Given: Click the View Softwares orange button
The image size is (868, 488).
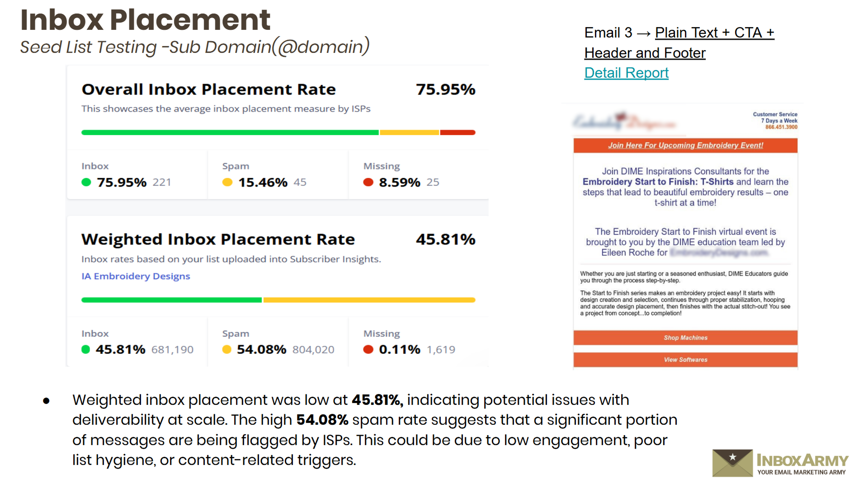Looking at the screenshot, I should [685, 360].
